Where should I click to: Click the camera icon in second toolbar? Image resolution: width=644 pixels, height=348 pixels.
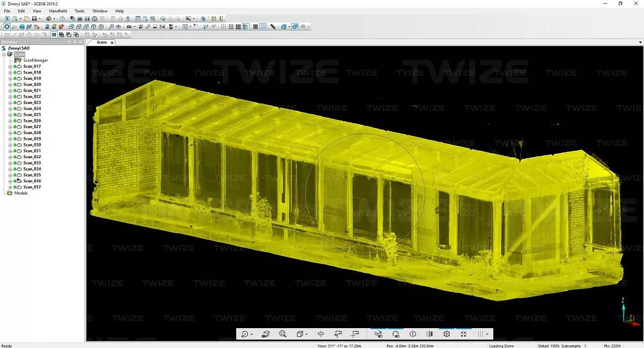(x=129, y=27)
